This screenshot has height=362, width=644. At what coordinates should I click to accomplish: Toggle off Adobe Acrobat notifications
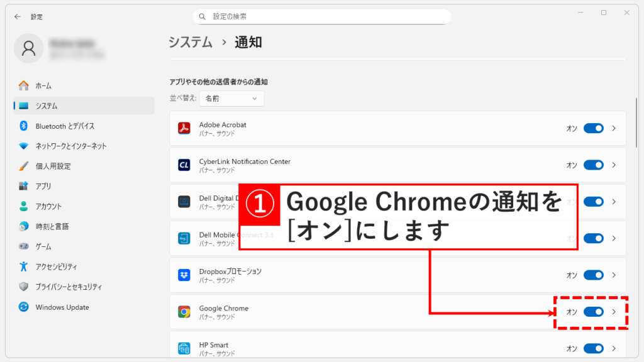pyautogui.click(x=594, y=128)
